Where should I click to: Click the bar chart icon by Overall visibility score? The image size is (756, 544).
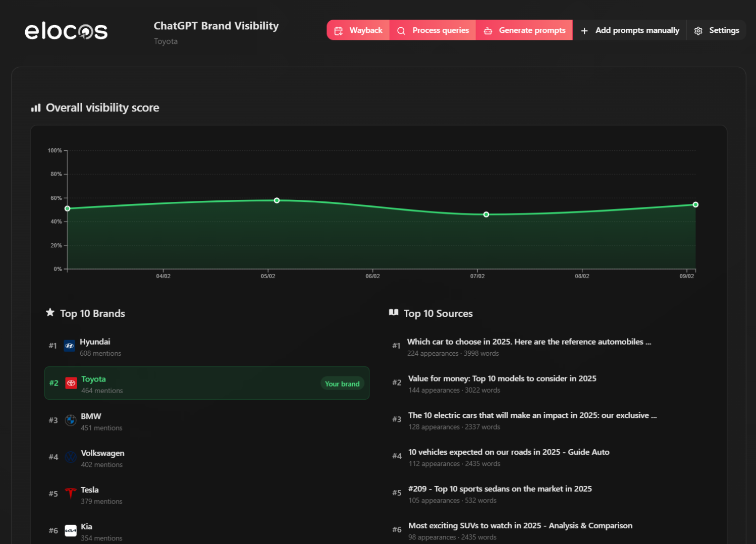pyautogui.click(x=36, y=108)
